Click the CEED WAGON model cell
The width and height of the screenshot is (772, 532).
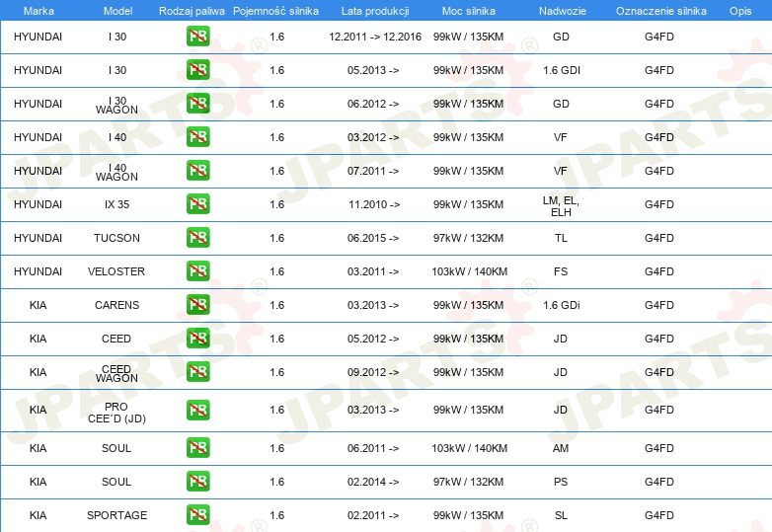(x=116, y=373)
